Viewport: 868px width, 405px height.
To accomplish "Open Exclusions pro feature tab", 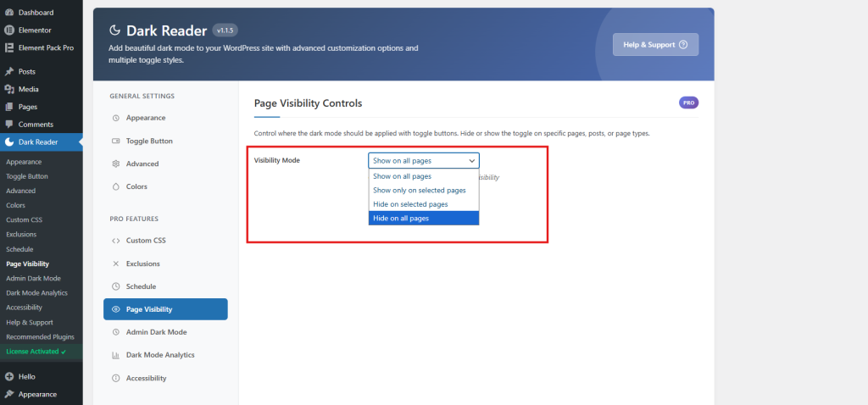I will click(165, 264).
